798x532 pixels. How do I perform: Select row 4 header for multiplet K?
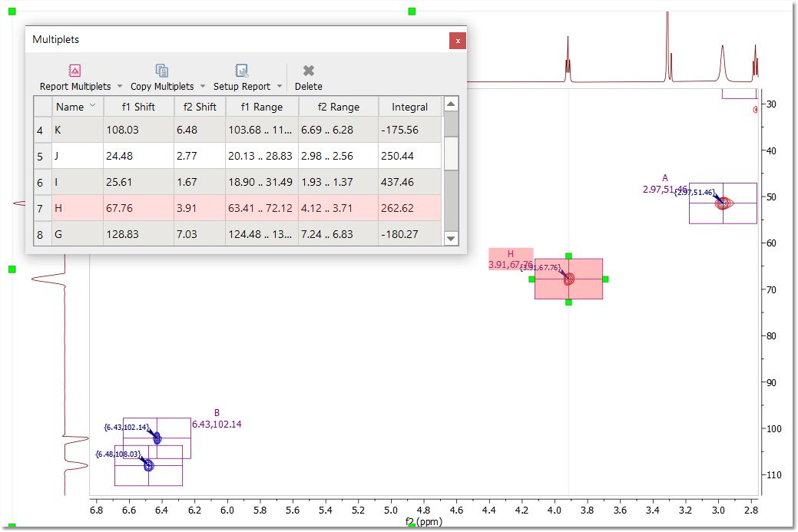click(42, 131)
